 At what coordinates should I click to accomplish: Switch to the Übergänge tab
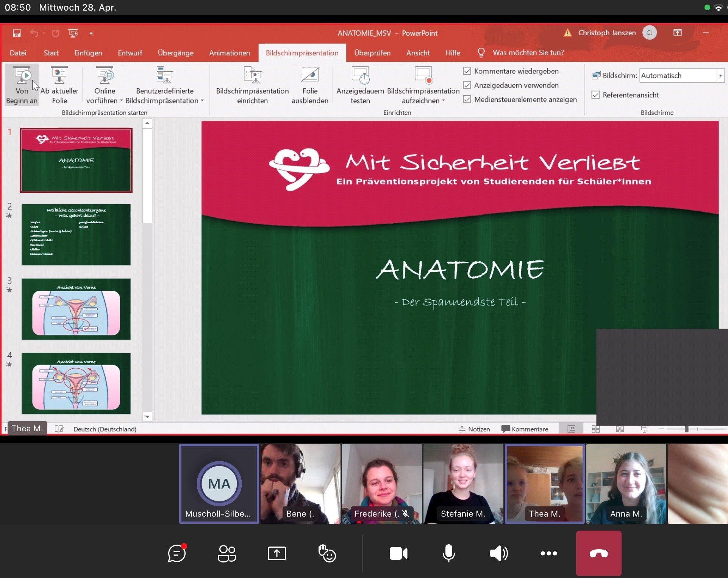[176, 53]
